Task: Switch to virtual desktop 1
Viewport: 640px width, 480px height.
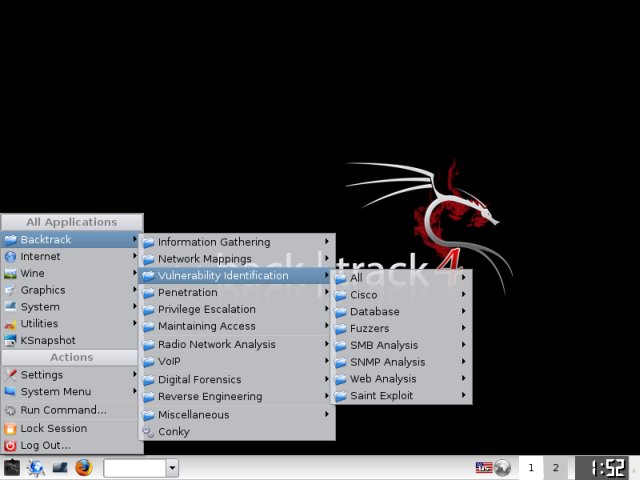Action: (531, 468)
